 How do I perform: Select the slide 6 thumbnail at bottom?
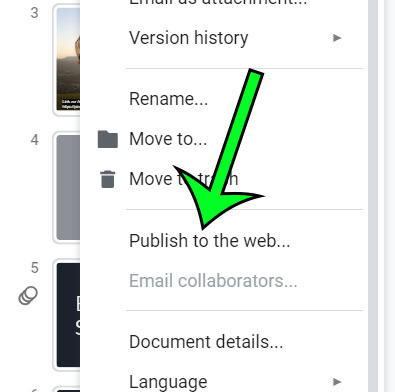click(67, 389)
